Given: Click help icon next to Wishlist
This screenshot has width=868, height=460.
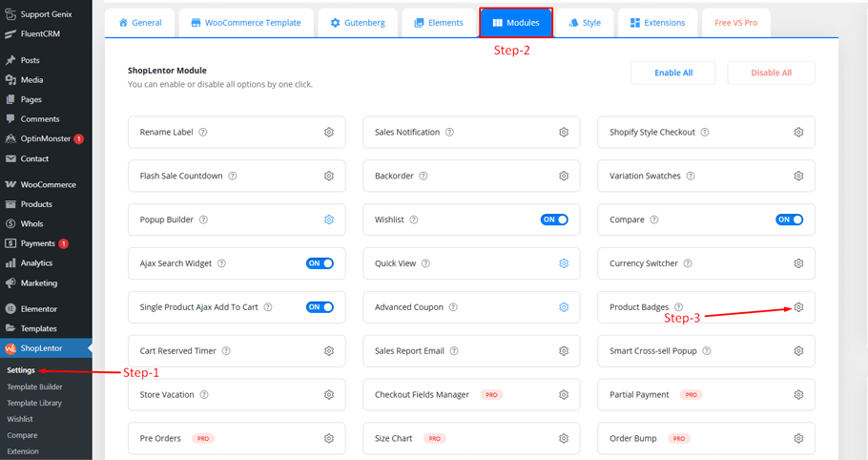Looking at the screenshot, I should pyautogui.click(x=414, y=220).
